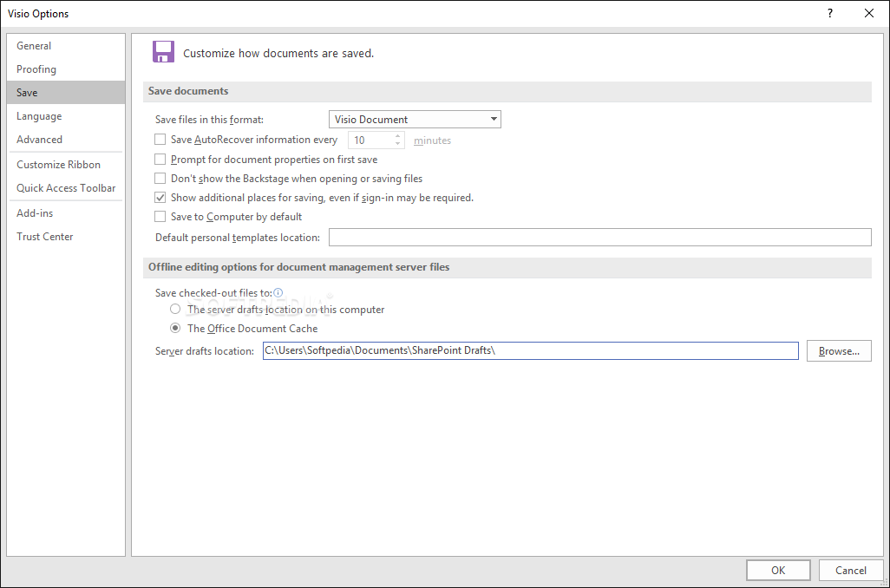This screenshot has height=588, width=890.
Task: Enable Save to Computer by default
Action: coord(160,217)
